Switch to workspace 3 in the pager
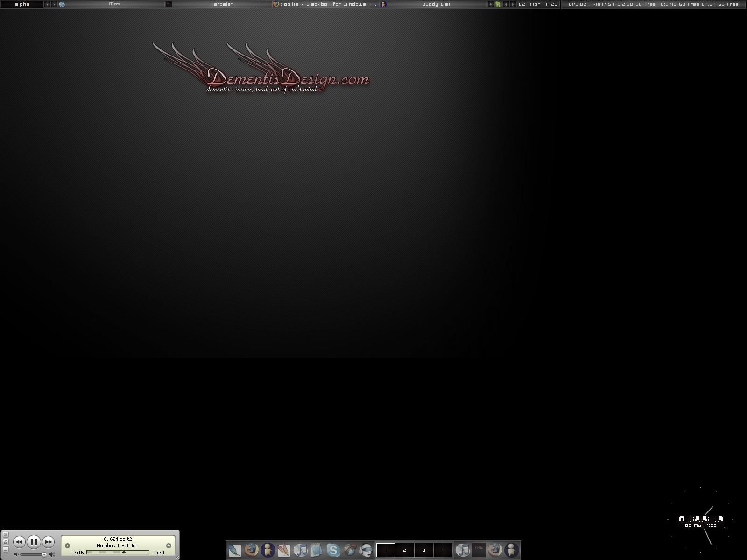The image size is (747, 560). [424, 550]
